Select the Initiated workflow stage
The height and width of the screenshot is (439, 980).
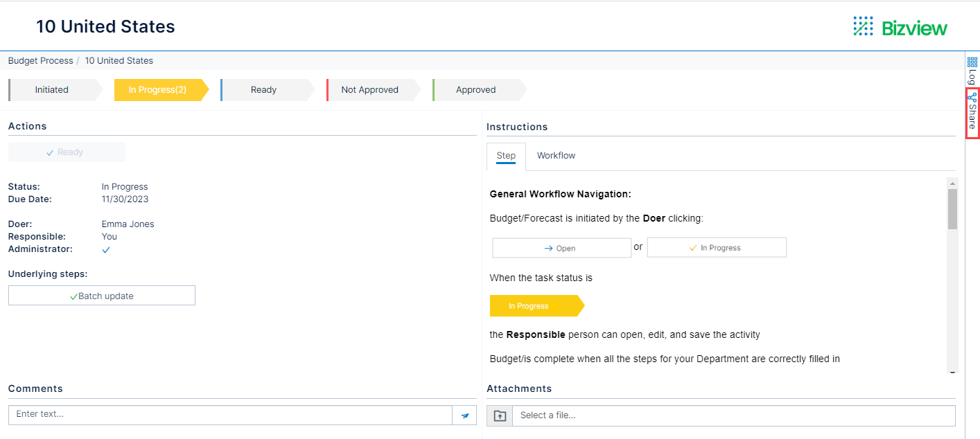tap(51, 89)
